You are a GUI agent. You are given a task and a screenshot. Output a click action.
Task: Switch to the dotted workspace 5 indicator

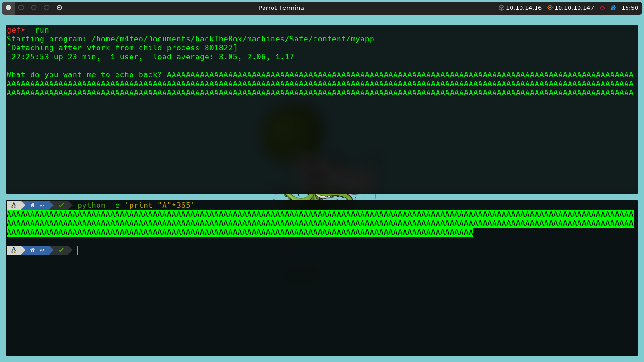(59, 8)
